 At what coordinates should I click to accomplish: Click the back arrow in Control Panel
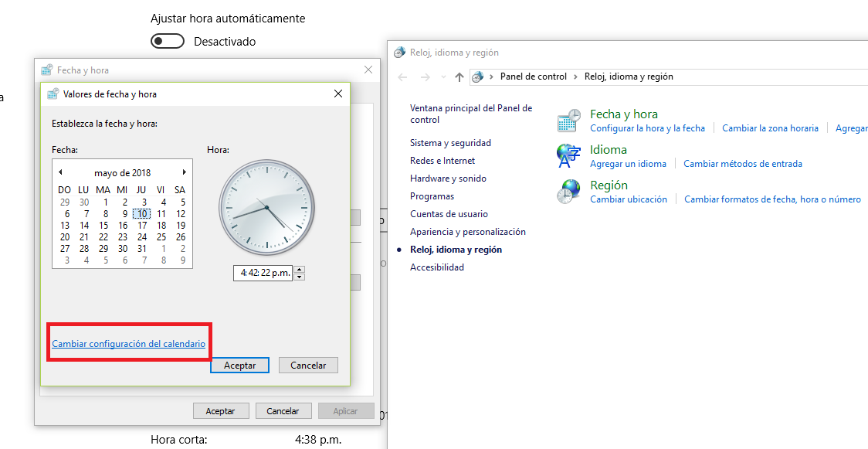click(x=402, y=77)
